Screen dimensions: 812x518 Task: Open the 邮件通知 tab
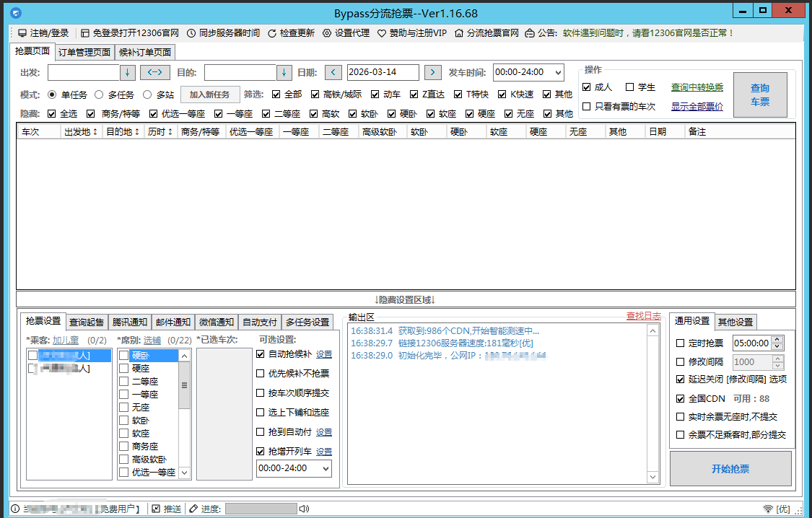coord(173,322)
